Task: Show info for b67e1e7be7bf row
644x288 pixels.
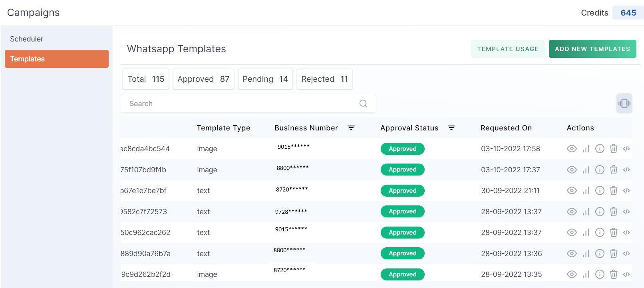Action: 600,191
